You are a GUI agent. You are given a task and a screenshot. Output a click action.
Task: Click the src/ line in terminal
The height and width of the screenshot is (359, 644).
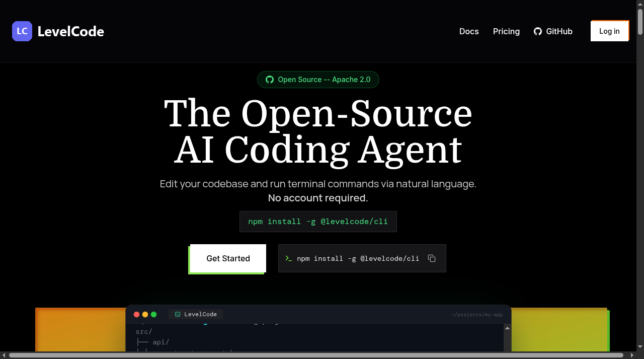point(144,331)
